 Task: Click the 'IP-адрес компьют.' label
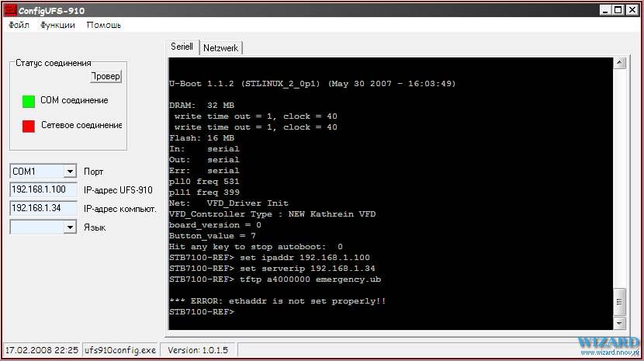pyautogui.click(x=120, y=209)
